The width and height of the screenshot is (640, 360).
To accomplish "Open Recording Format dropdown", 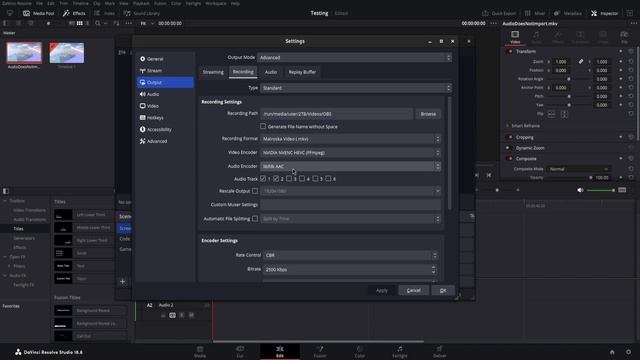I will (x=351, y=139).
